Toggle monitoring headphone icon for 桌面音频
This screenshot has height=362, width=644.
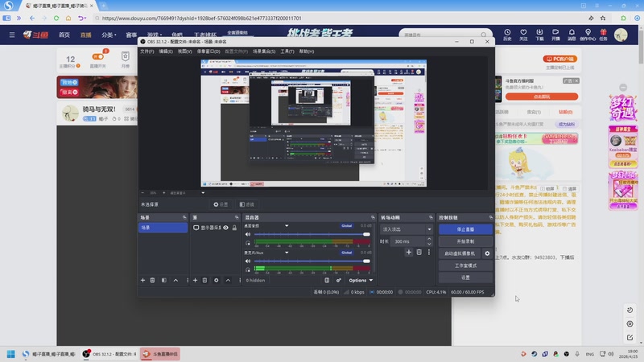[x=248, y=243]
